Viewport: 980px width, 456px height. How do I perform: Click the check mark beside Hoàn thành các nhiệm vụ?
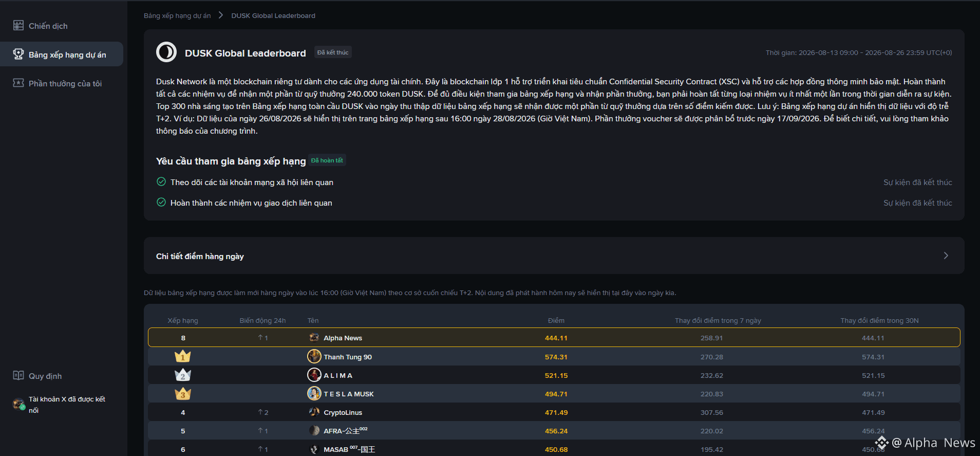(x=161, y=202)
